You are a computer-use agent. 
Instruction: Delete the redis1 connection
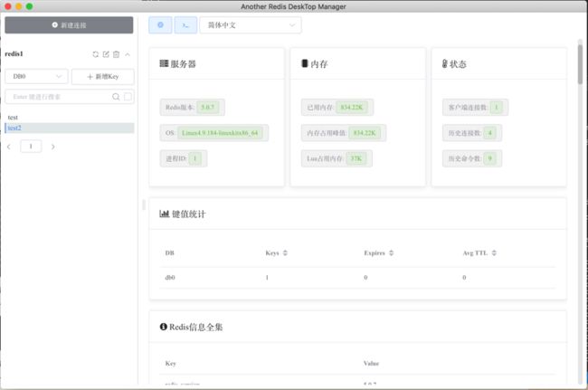coord(117,54)
